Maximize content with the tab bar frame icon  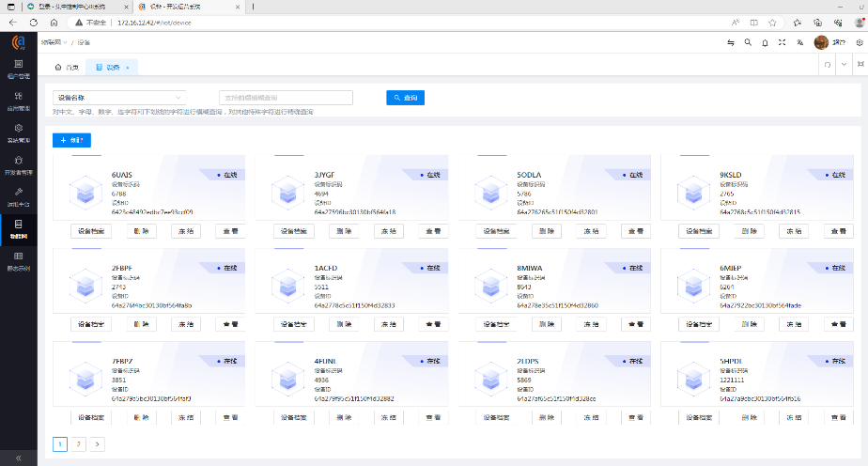[860, 65]
